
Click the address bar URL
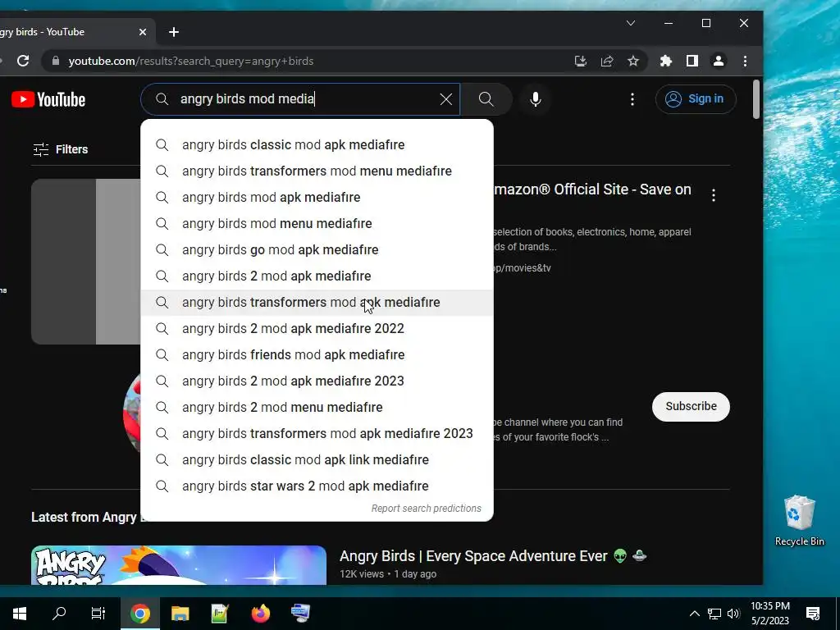click(x=190, y=61)
